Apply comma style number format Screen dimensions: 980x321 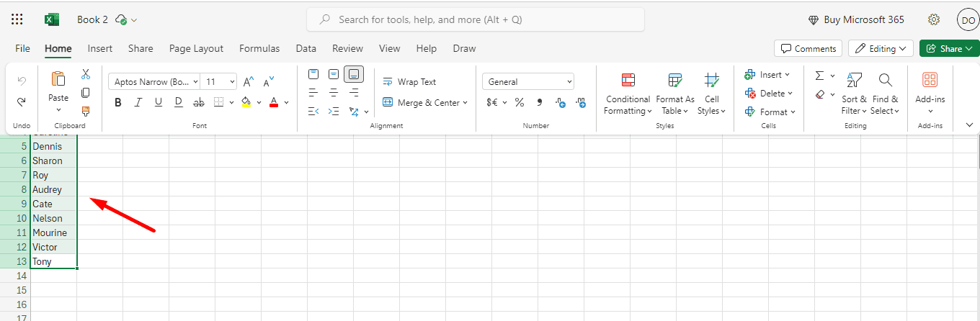[540, 102]
